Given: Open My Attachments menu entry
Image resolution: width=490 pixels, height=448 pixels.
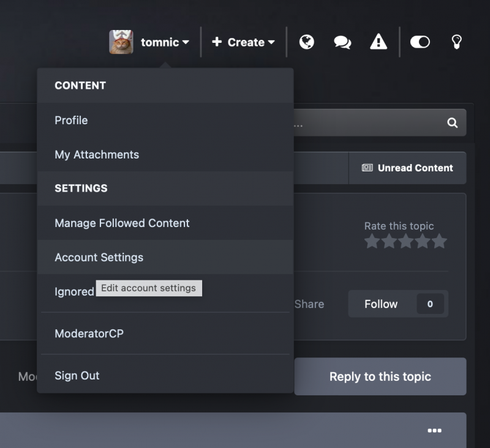Looking at the screenshot, I should click(97, 155).
